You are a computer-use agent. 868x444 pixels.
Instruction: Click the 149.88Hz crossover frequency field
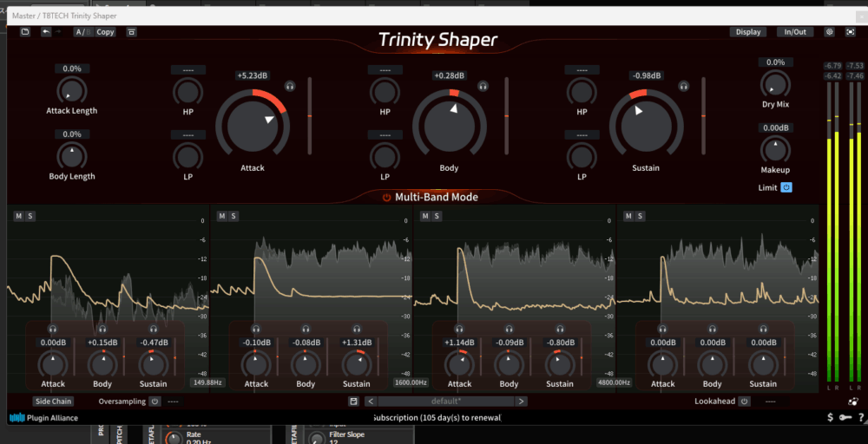click(207, 382)
